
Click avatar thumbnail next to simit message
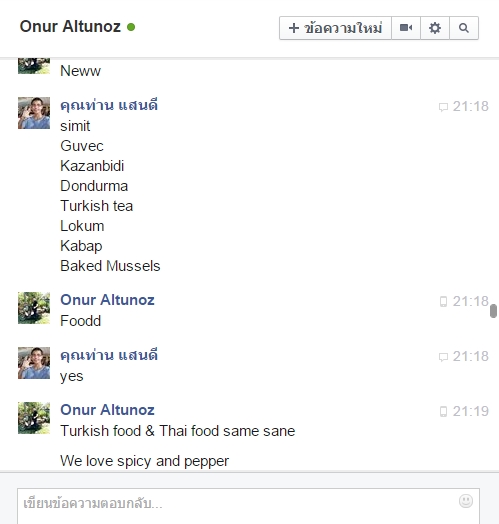[x=34, y=113]
